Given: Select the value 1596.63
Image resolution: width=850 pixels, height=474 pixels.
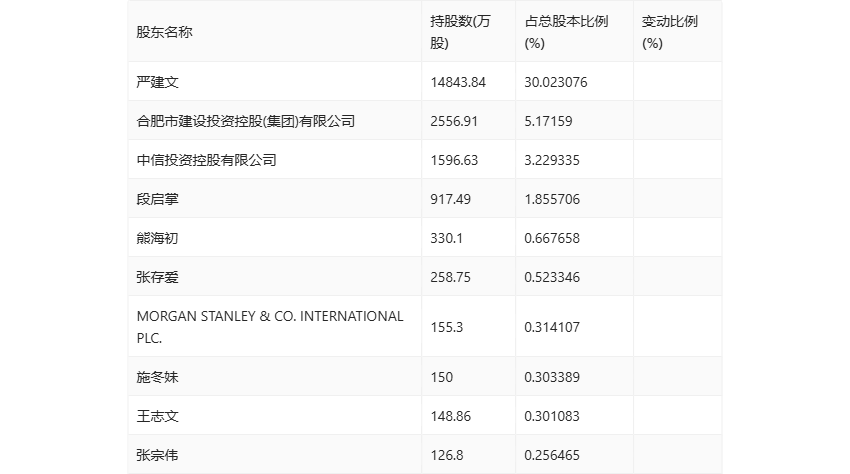Looking at the screenshot, I should [x=454, y=160].
